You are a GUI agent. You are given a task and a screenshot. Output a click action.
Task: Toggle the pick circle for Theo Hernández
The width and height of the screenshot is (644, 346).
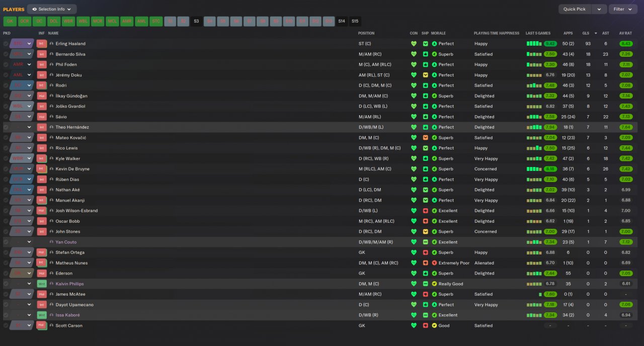[x=6, y=127]
